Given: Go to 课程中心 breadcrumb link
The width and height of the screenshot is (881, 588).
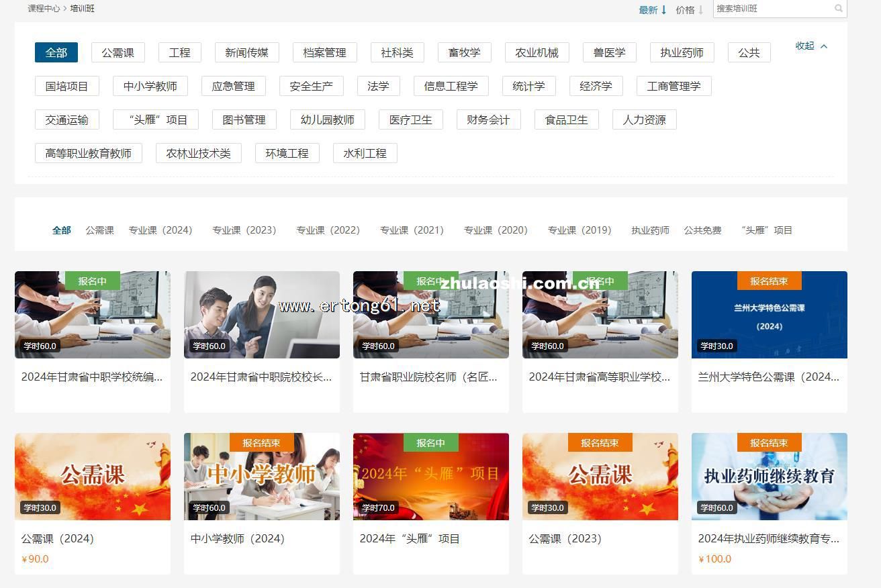Looking at the screenshot, I should point(44,9).
